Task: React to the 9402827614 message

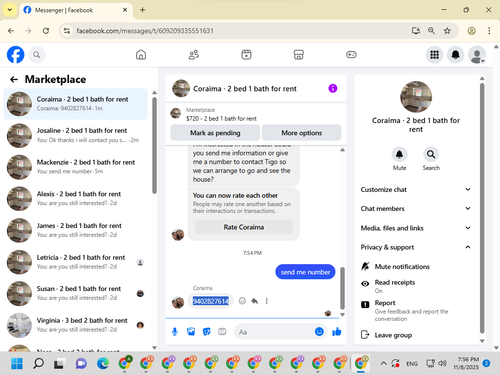Action: 242,301
